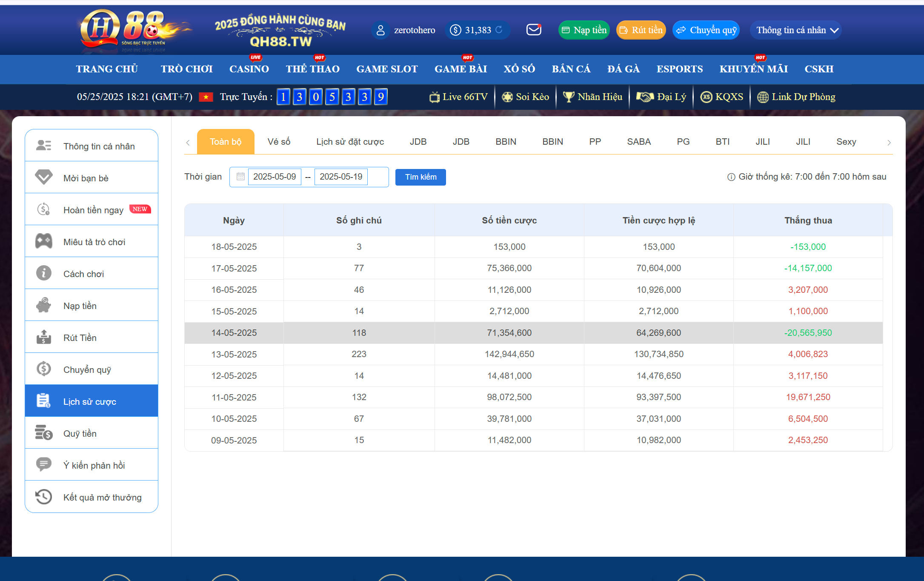Click the Nạp tiền piggy bank icon

(x=43, y=305)
